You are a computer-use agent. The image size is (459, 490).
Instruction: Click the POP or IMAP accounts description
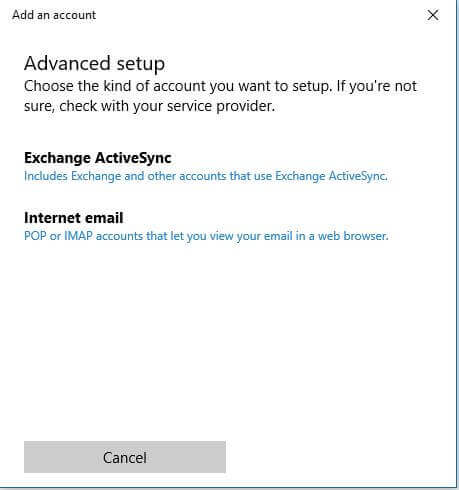coord(206,236)
